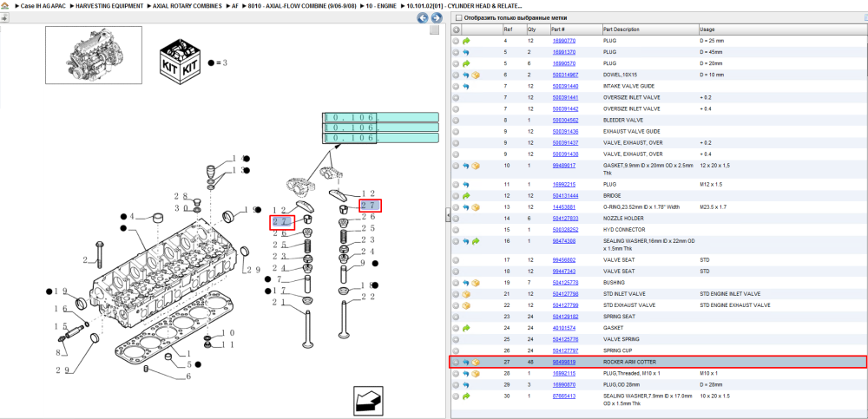
Task: Mark the BLEEDER VALVE row circle
Action: tap(457, 120)
